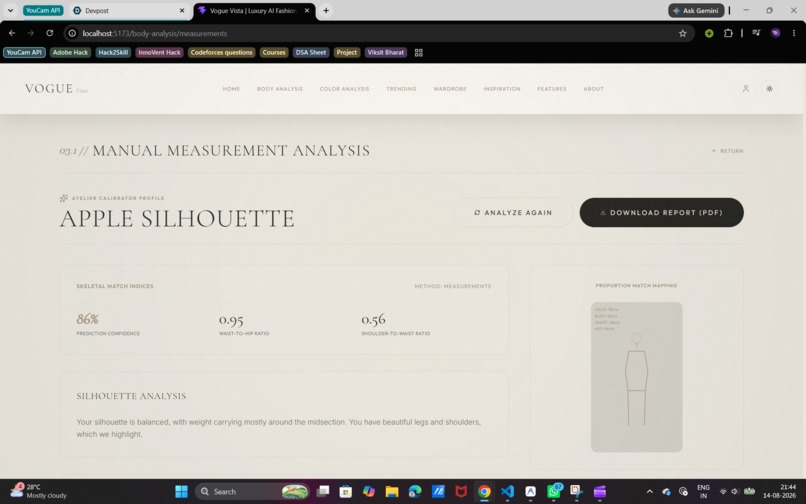Open the Codeforces questions bookmark
Viewport: 806px width, 504px height.
click(222, 52)
